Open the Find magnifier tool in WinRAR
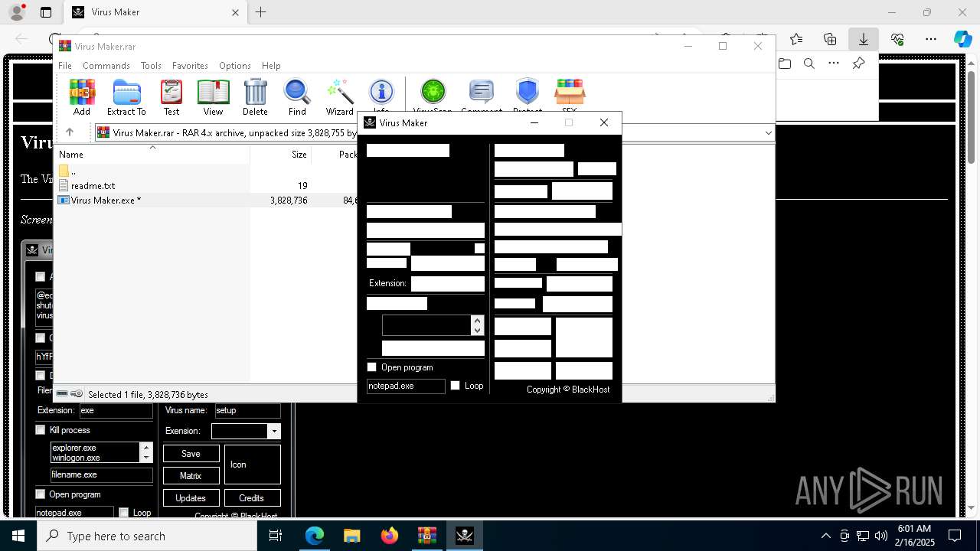This screenshot has width=980, height=551. click(x=297, y=97)
